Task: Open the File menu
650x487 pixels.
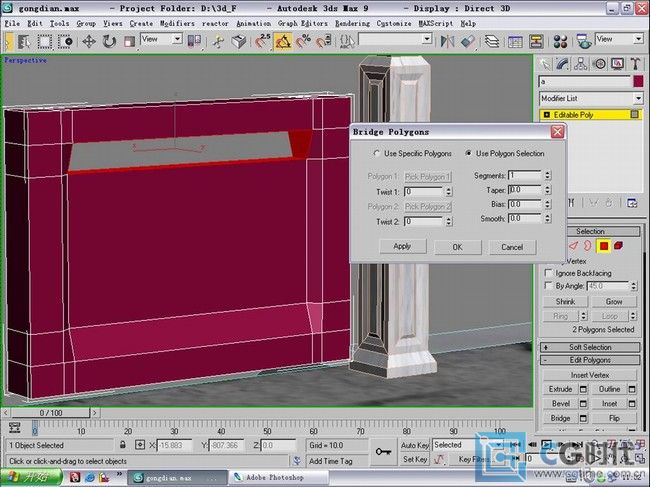Action: [x=12, y=24]
